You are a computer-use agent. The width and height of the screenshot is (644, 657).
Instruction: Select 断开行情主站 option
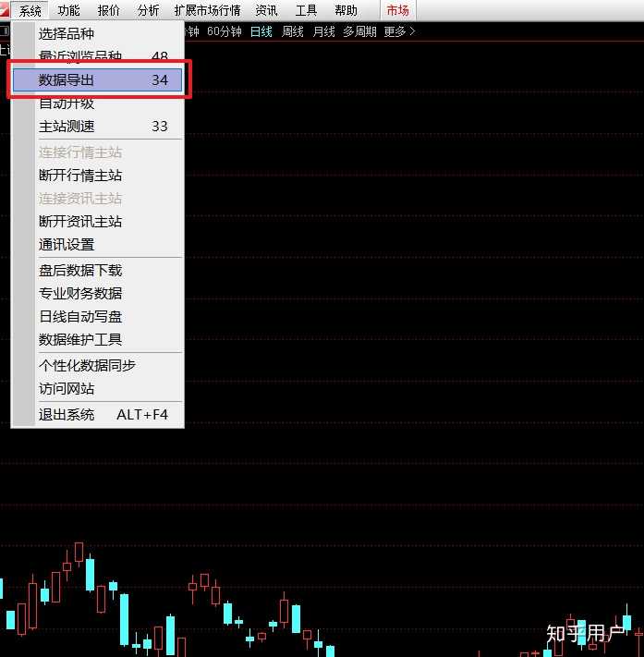97,176
